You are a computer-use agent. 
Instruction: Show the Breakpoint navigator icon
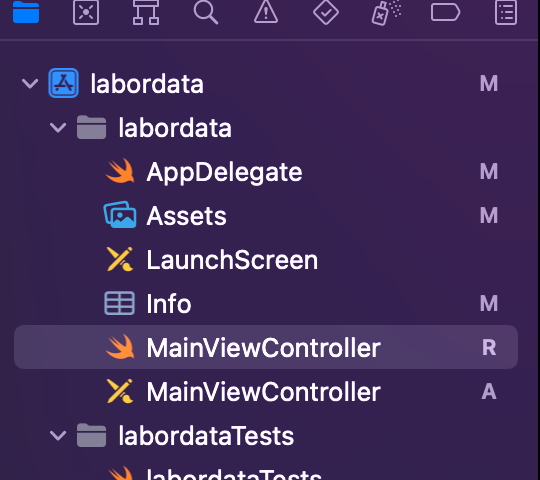click(x=445, y=13)
